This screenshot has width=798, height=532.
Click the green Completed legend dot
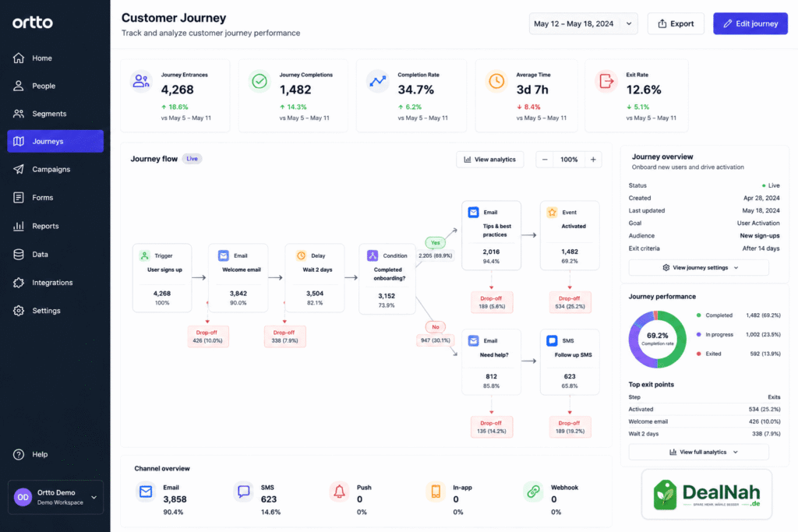[x=699, y=315]
